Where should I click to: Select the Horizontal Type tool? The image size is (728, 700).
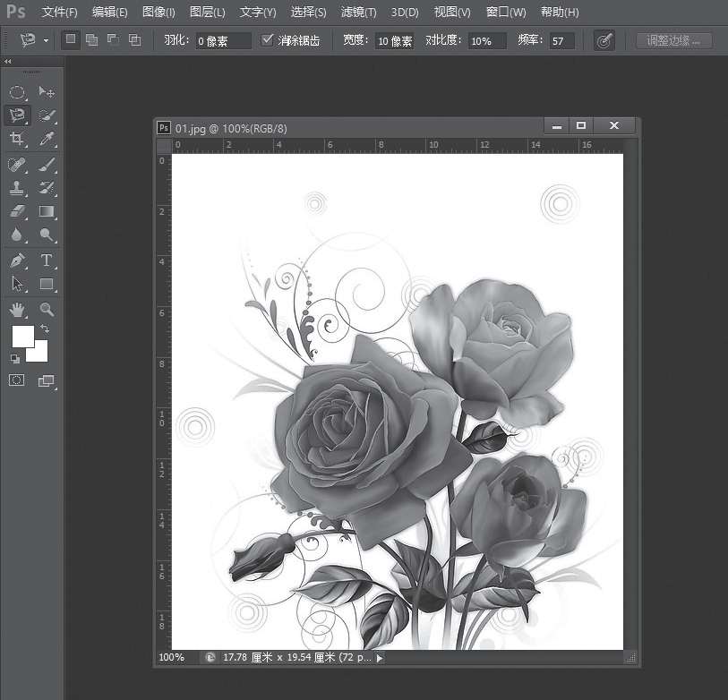[x=47, y=260]
